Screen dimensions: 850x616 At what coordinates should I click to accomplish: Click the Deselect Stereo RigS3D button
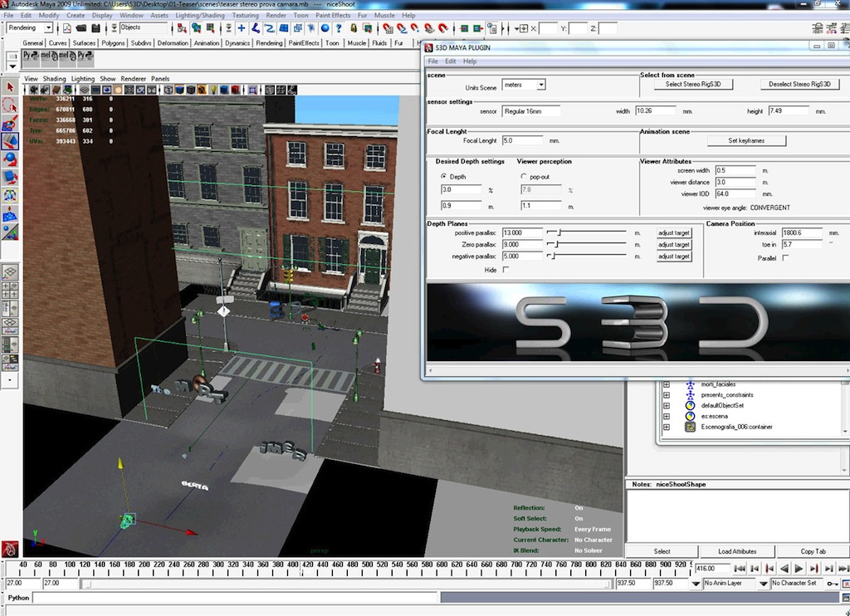tap(799, 84)
